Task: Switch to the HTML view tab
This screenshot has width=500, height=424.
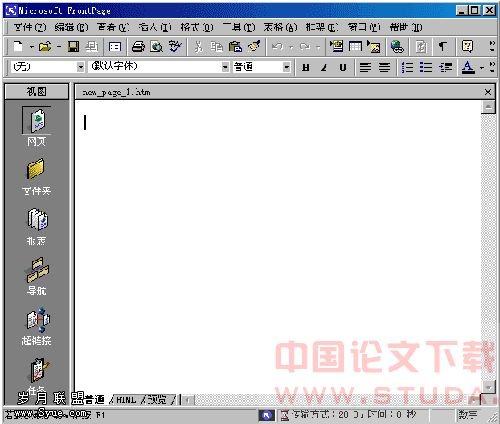Action: tap(126, 399)
